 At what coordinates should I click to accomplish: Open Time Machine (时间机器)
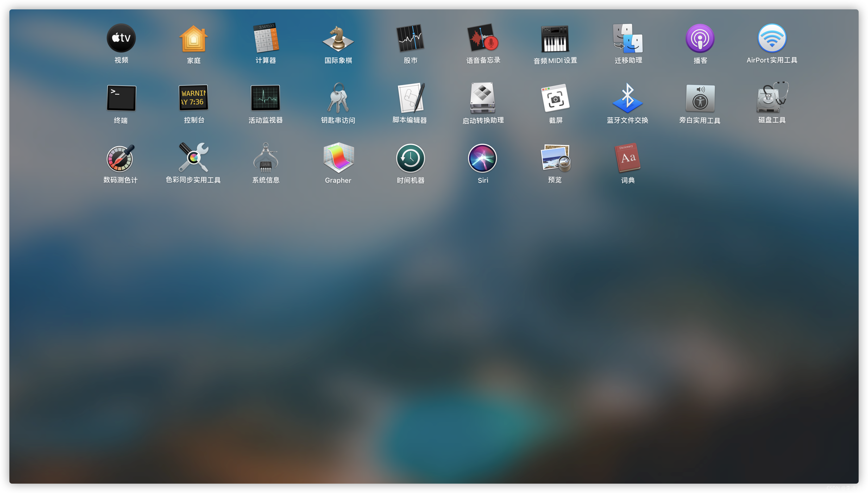tap(411, 158)
